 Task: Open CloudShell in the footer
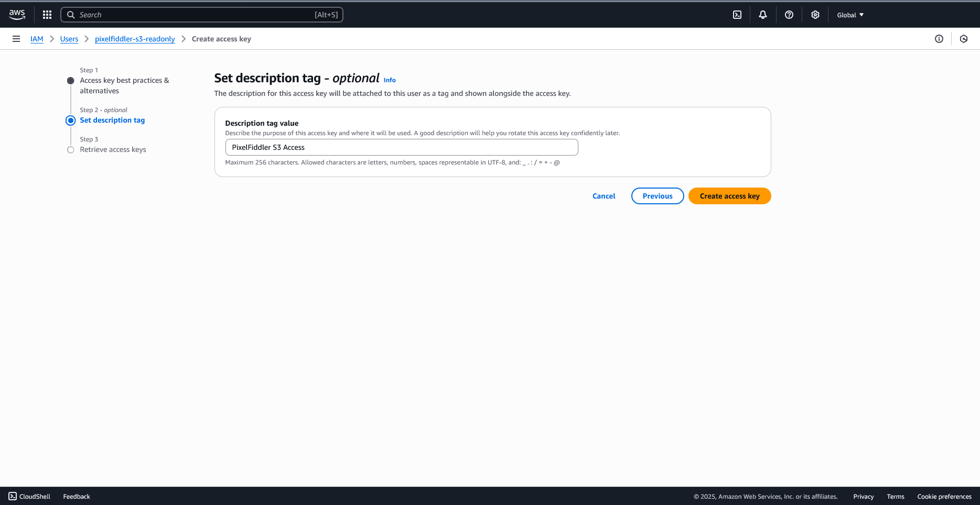point(29,497)
